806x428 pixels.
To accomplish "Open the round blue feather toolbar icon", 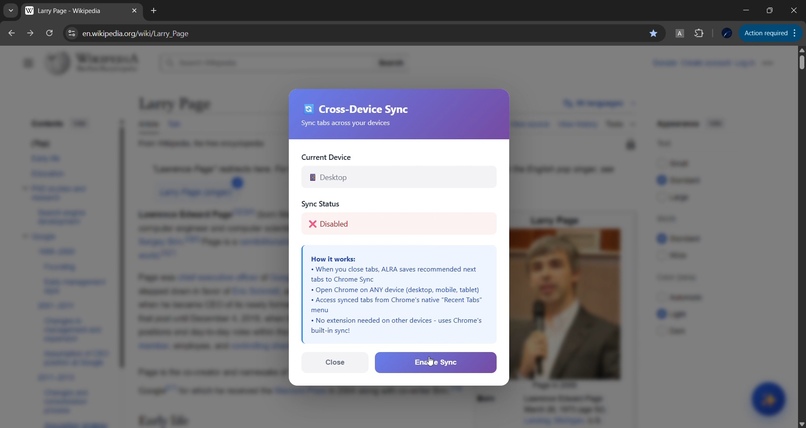I will pos(727,33).
